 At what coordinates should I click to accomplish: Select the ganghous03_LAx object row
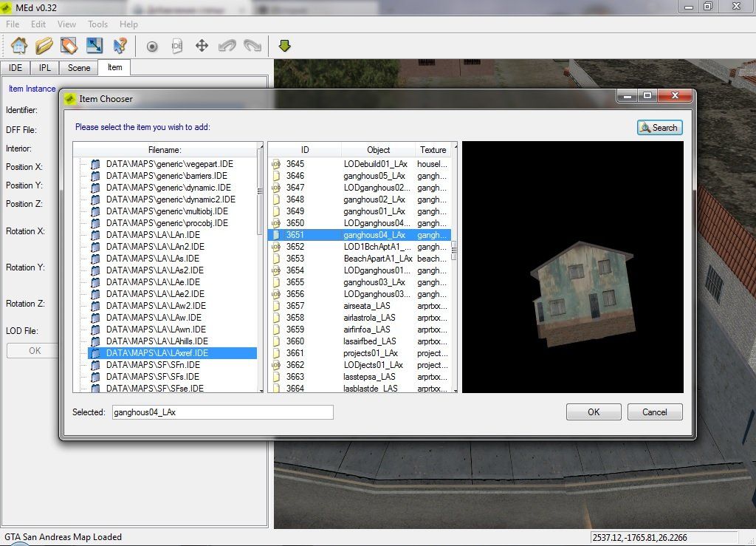pyautogui.click(x=360, y=282)
